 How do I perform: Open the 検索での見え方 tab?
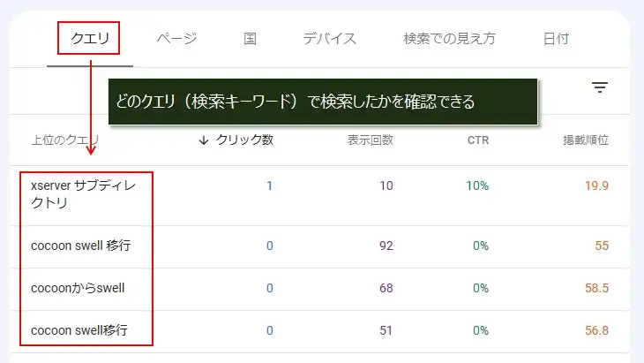[449, 39]
